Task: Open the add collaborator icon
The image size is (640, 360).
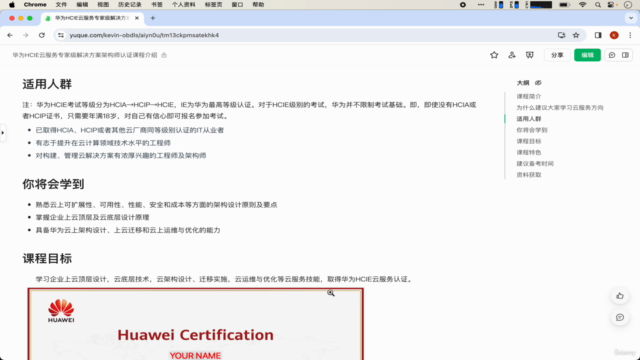Action: tap(512, 55)
